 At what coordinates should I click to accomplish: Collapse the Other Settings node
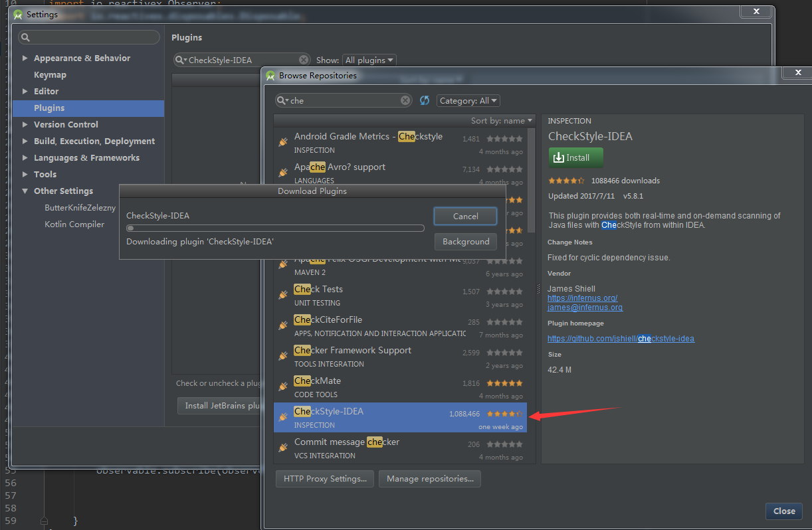click(x=25, y=191)
